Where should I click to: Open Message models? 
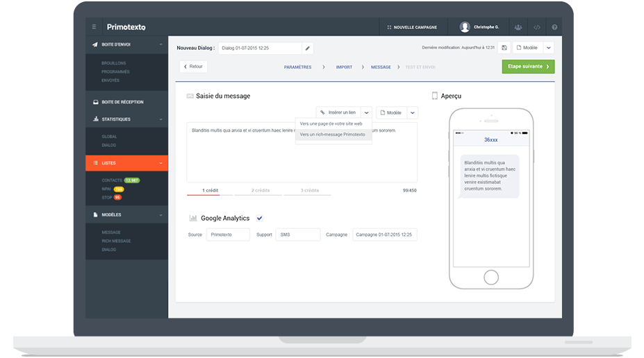[111, 232]
